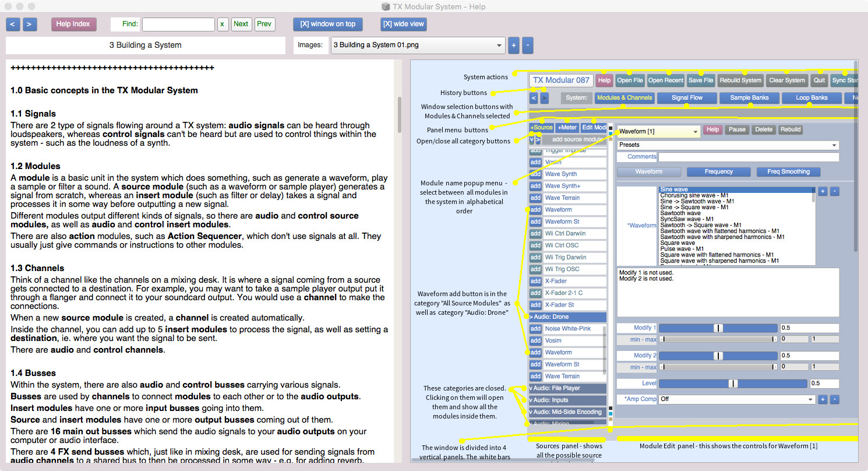Click the add button beside Wave Terrain
Screen dimensions: 868x471
(535, 198)
